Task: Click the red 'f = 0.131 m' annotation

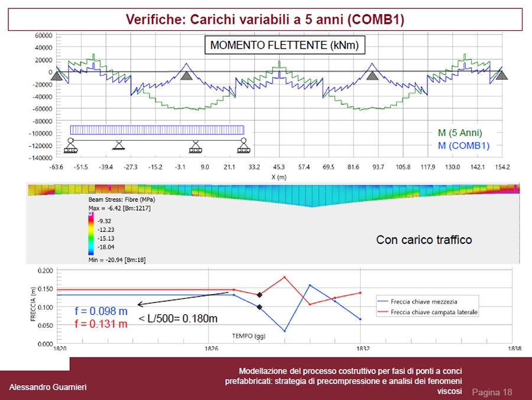Action: coord(101,324)
